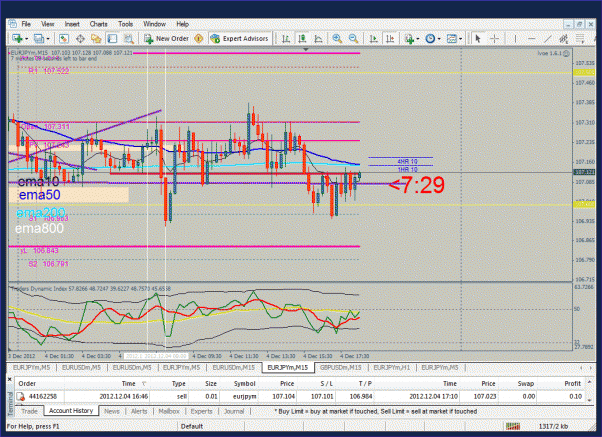Expand the New Chart dropdown arrow

(x=26, y=39)
